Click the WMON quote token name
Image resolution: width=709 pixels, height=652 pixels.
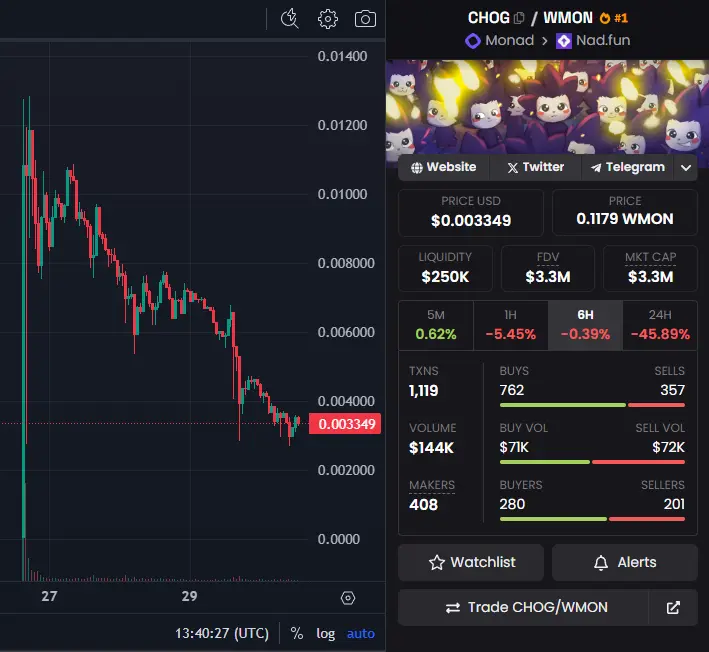568,18
